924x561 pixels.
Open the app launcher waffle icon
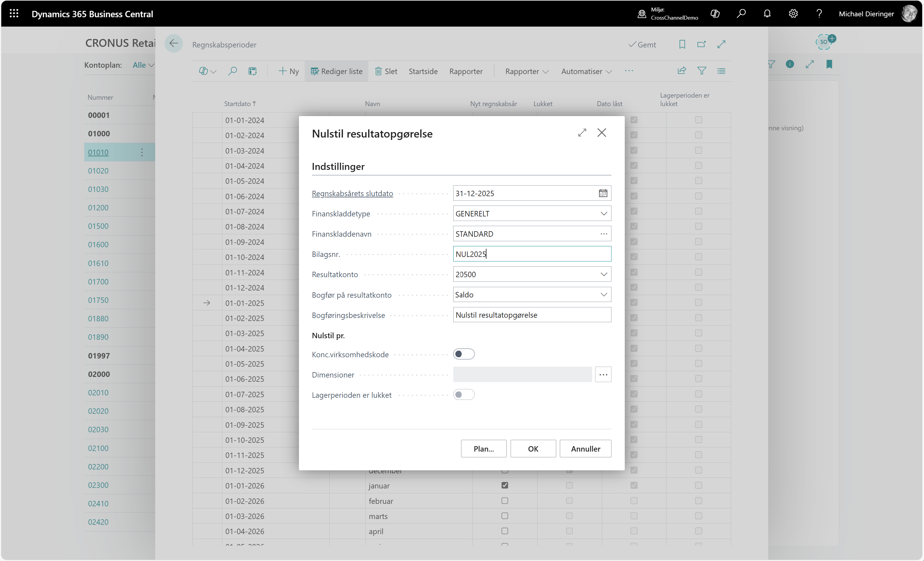(14, 14)
